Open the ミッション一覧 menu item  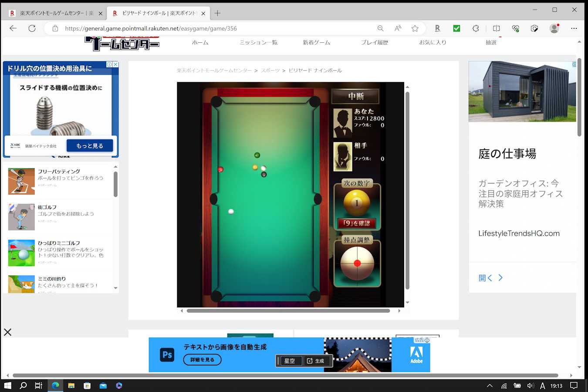click(258, 43)
